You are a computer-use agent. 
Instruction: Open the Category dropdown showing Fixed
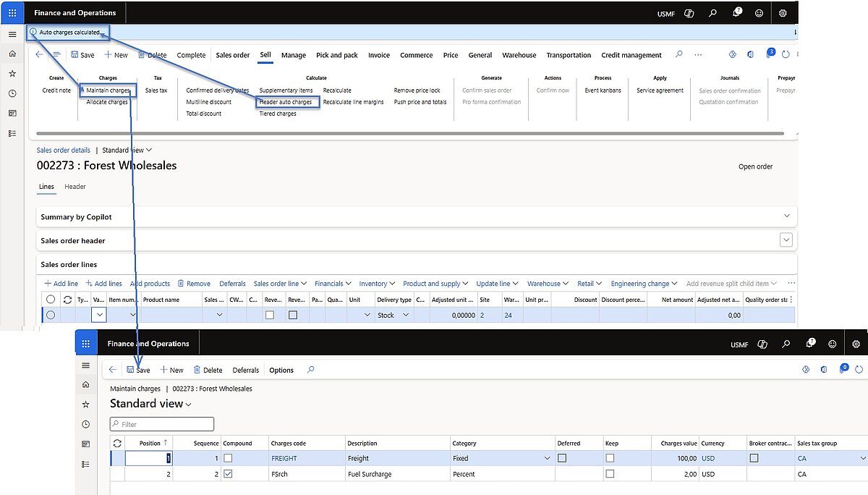coord(548,458)
